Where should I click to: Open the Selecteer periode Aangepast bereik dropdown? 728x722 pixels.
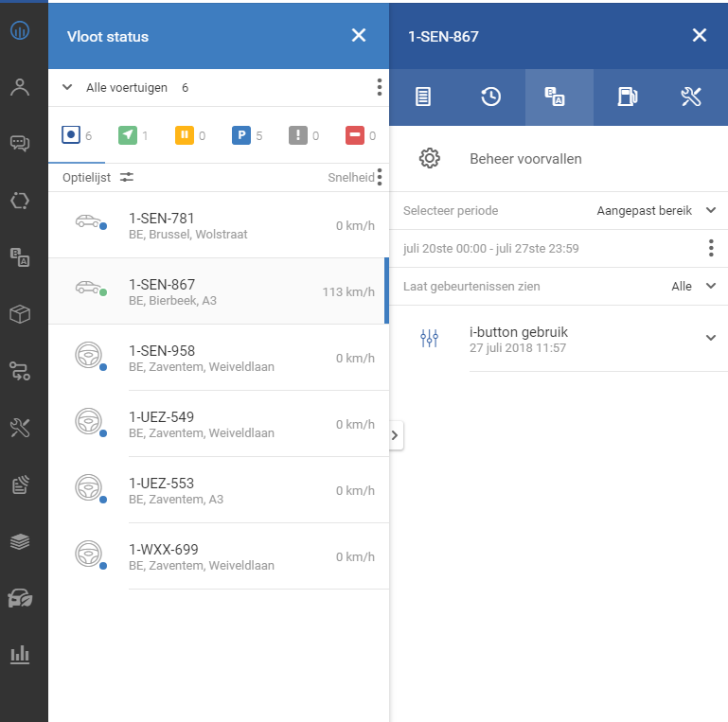[655, 211]
